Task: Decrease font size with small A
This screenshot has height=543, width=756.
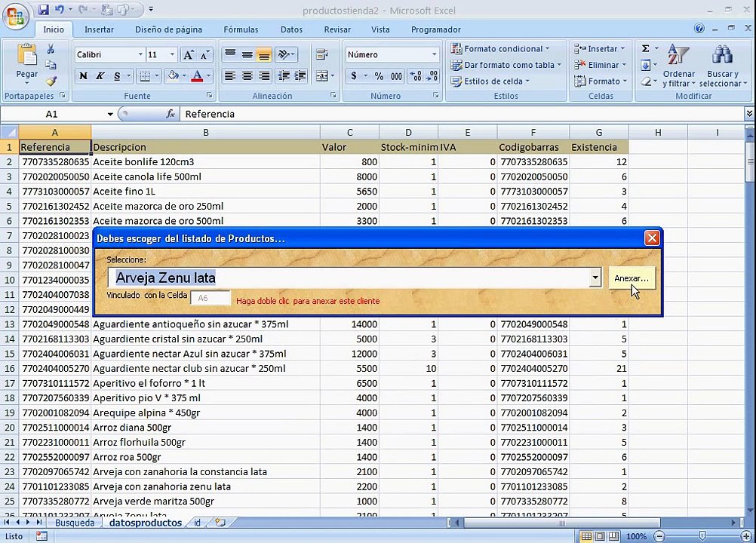Action: (205, 55)
